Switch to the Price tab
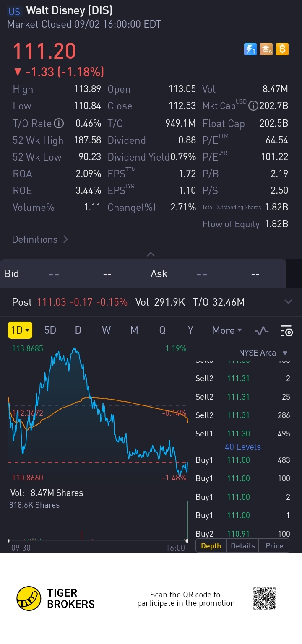The image size is (302, 644). [x=274, y=546]
